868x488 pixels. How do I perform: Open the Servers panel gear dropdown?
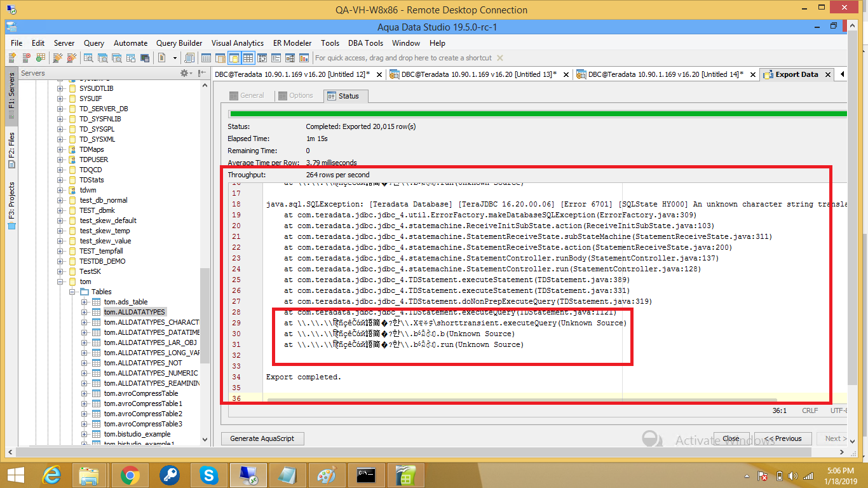(186, 74)
